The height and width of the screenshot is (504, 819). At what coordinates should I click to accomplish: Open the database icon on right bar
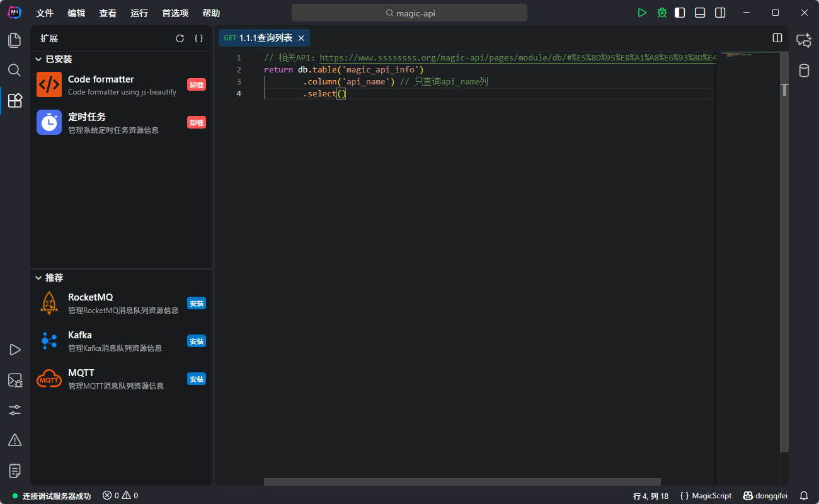804,71
